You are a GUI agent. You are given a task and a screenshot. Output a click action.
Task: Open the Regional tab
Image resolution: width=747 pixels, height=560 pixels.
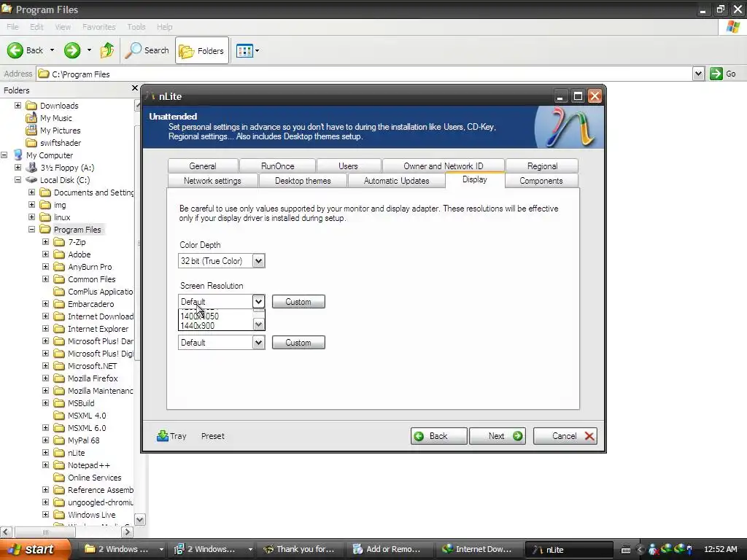(x=542, y=166)
